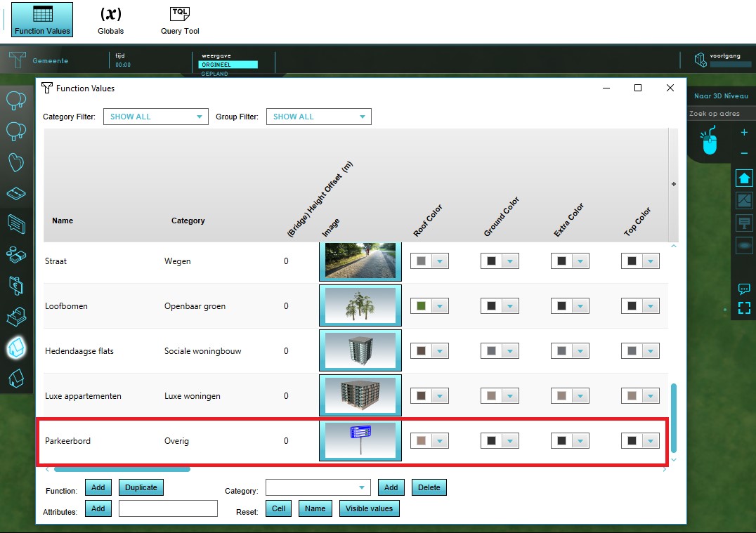Click the Duplicate function button
The height and width of the screenshot is (533, 756).
(x=141, y=487)
